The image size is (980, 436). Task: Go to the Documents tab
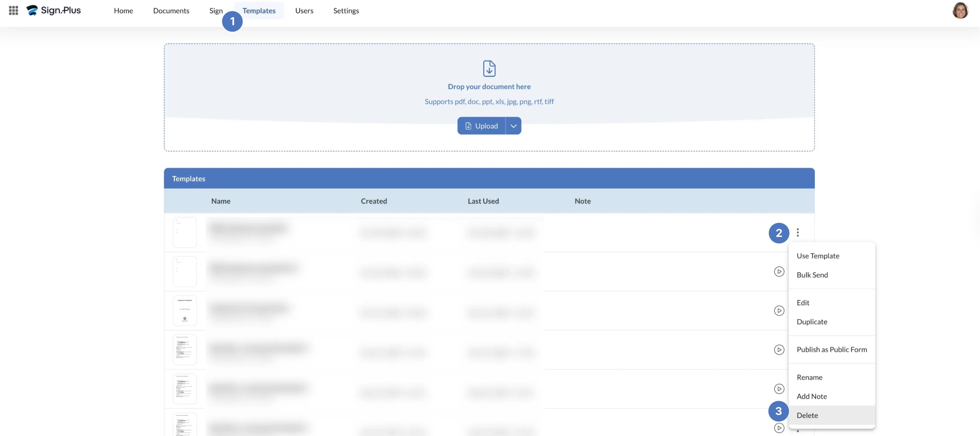(171, 11)
